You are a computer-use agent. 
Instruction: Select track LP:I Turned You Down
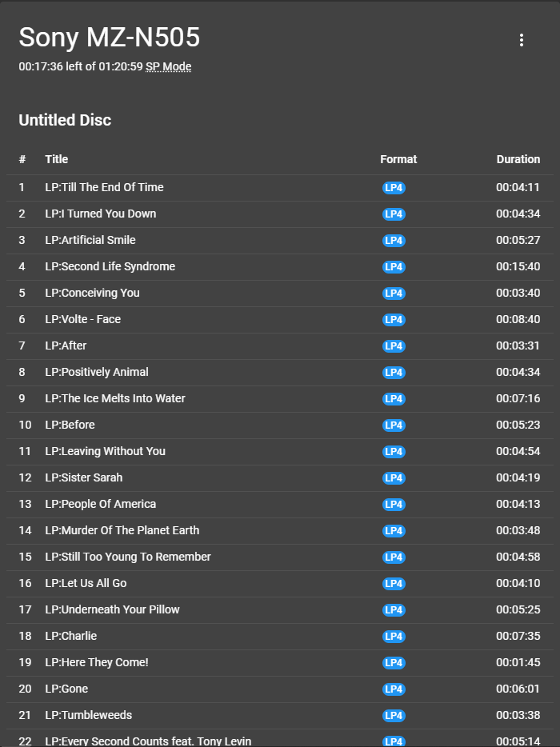pyautogui.click(x=101, y=214)
